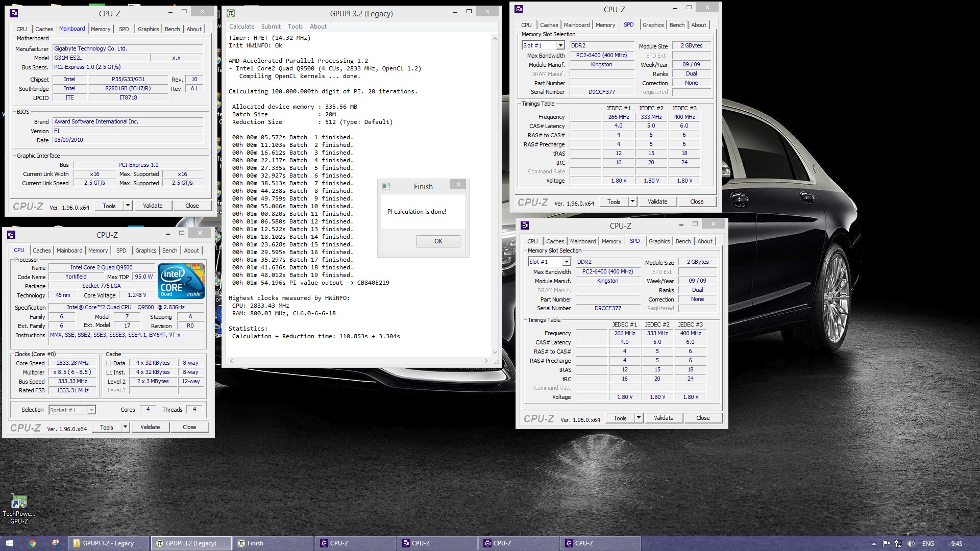The height and width of the screenshot is (551, 980).
Task: Show hidden tray icons arrow
Action: [874, 544]
